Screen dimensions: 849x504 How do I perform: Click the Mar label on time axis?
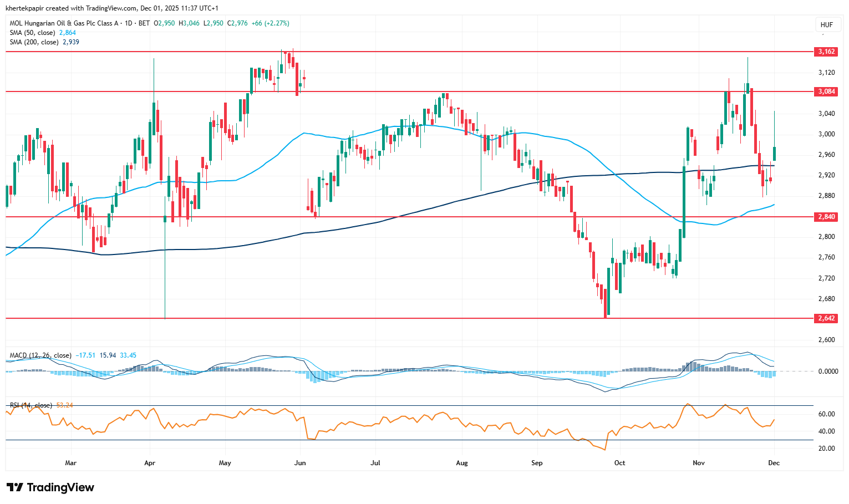[x=70, y=463]
